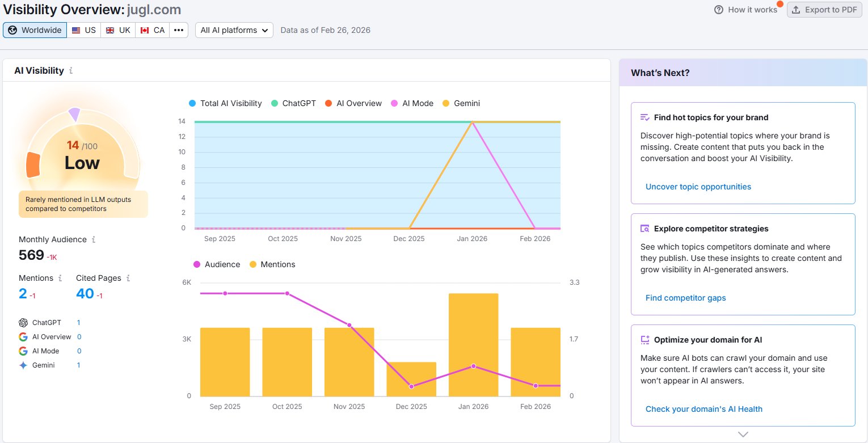
Task: Click the jugl.com domain in title
Action: tap(154, 10)
